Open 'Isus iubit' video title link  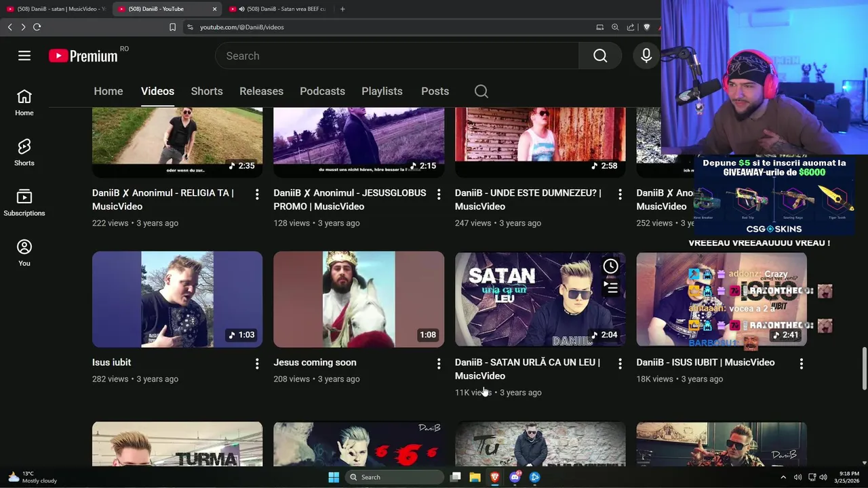[x=112, y=363]
